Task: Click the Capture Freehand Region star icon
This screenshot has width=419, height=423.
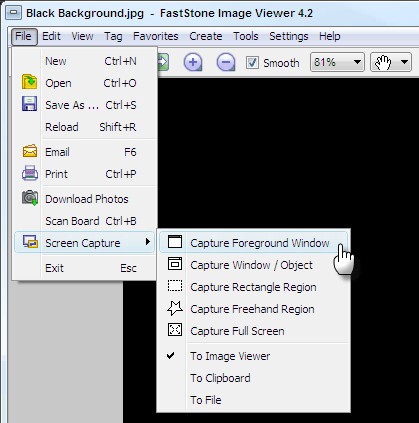Action: (175, 308)
